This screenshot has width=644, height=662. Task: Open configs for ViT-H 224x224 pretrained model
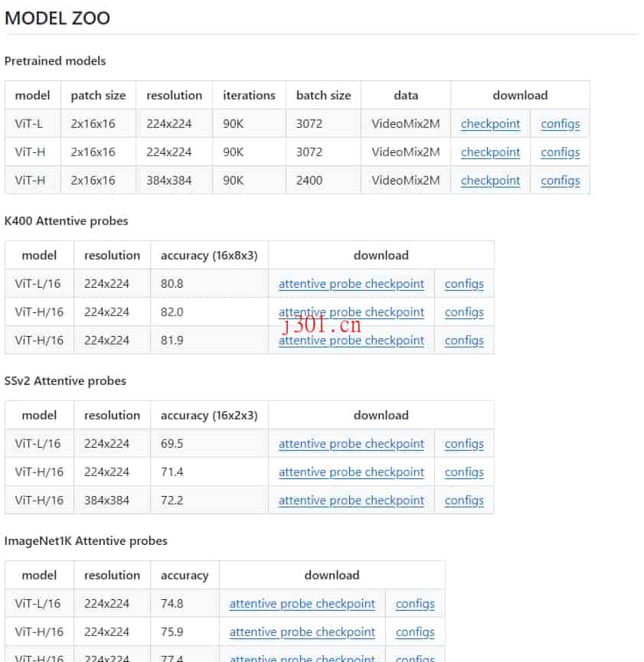click(x=560, y=152)
